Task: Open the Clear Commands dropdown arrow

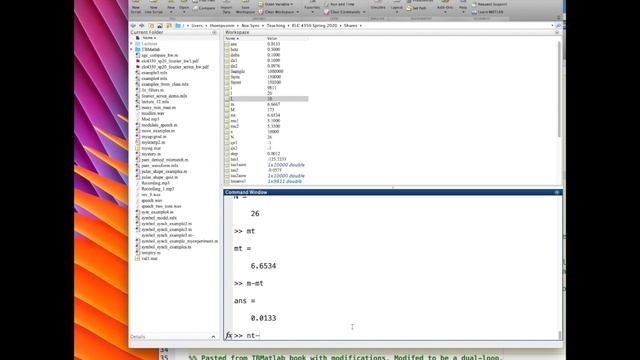Action: click(x=364, y=12)
